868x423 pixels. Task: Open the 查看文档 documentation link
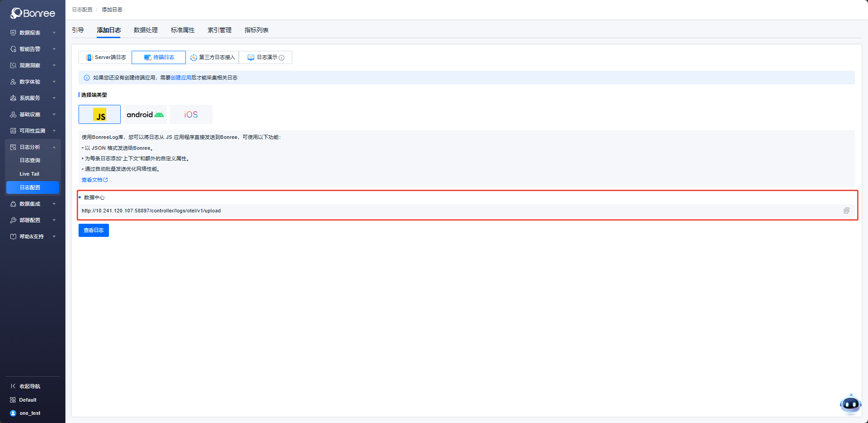94,180
